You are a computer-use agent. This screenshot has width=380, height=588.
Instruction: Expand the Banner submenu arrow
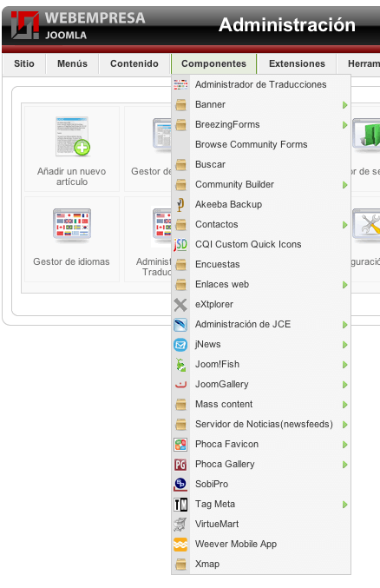coord(344,105)
